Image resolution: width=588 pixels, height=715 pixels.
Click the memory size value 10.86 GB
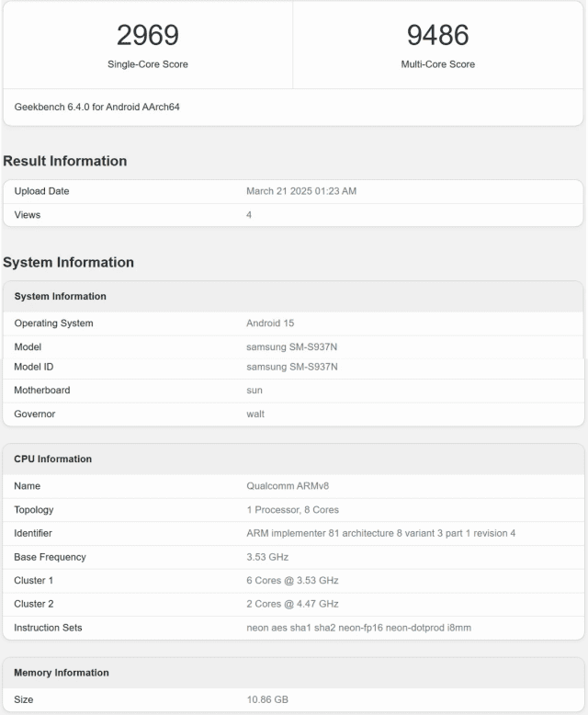click(267, 700)
